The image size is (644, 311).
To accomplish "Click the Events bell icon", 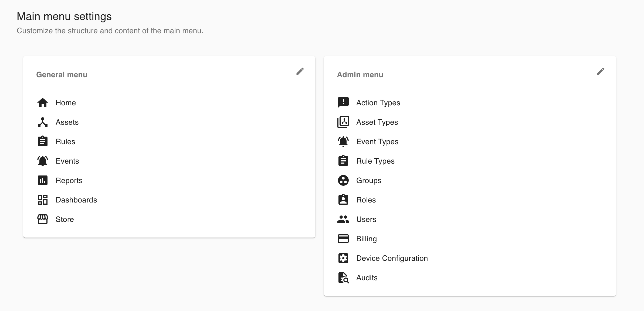I will (x=43, y=161).
